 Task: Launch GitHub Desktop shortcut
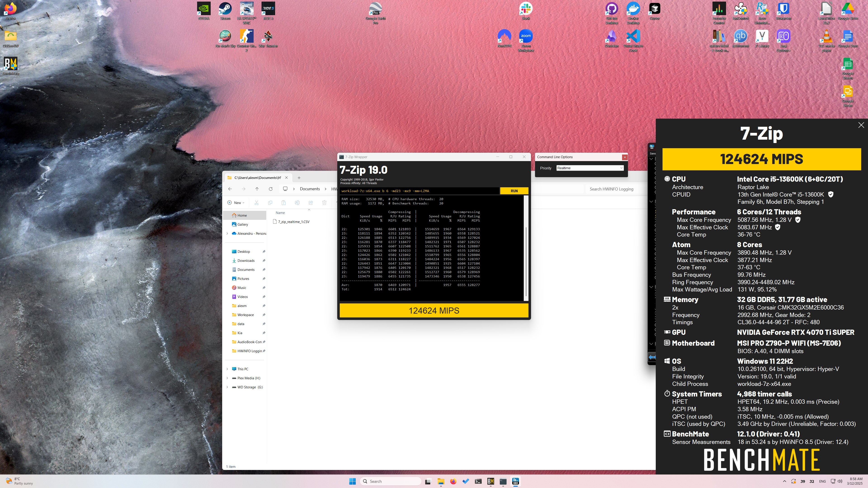(x=612, y=13)
